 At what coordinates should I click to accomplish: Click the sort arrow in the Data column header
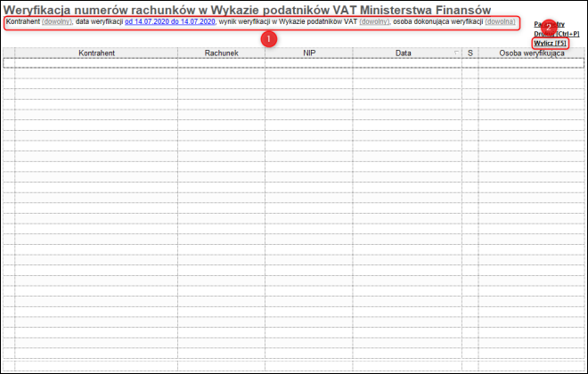tap(456, 53)
